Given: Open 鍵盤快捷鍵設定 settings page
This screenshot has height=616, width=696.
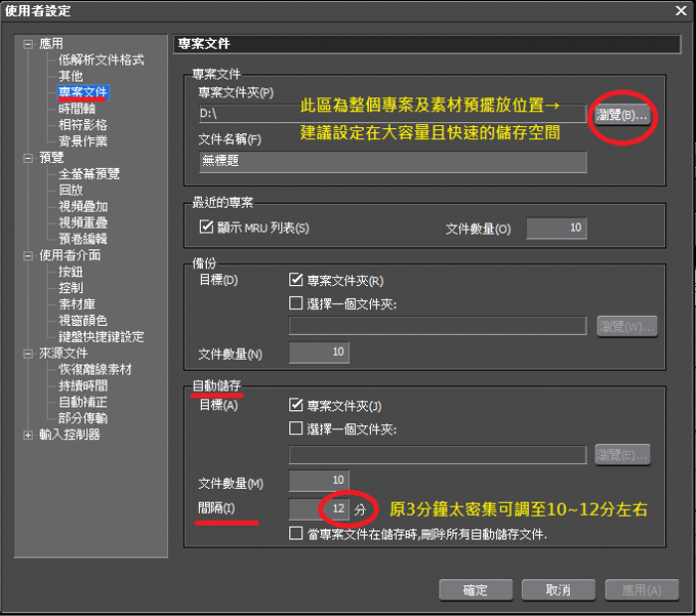Looking at the screenshot, I should click(101, 337).
